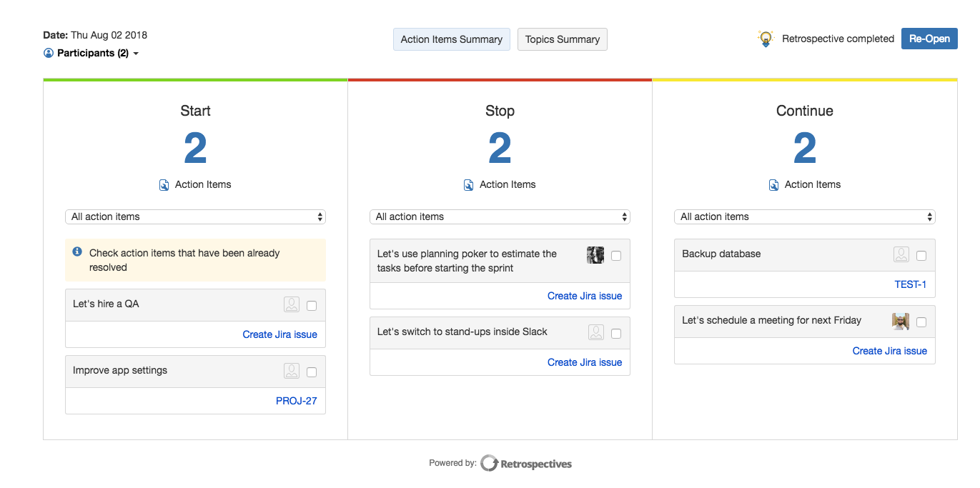This screenshot has width=980, height=488.
Task: Check the Let's hire a QA checkbox
Action: (312, 306)
